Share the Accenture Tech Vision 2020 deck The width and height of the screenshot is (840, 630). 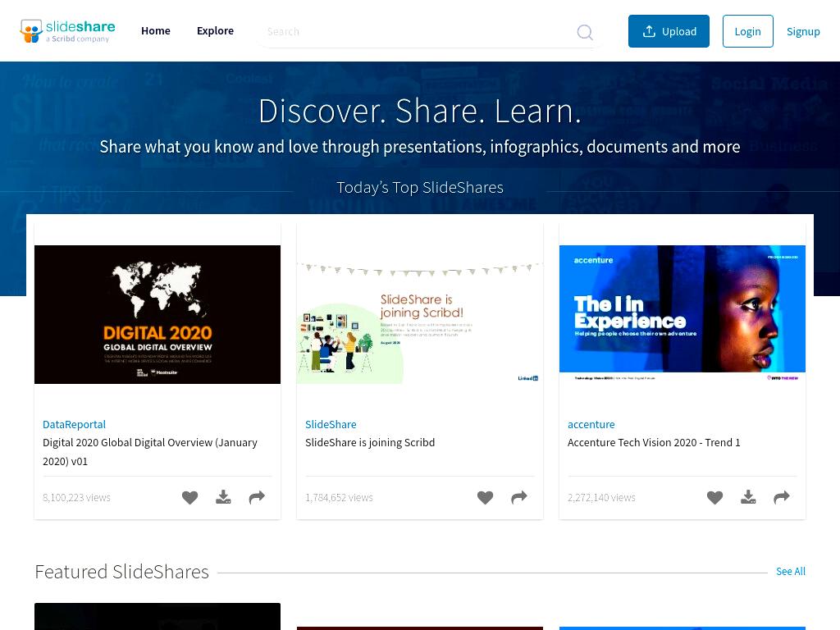click(x=782, y=498)
